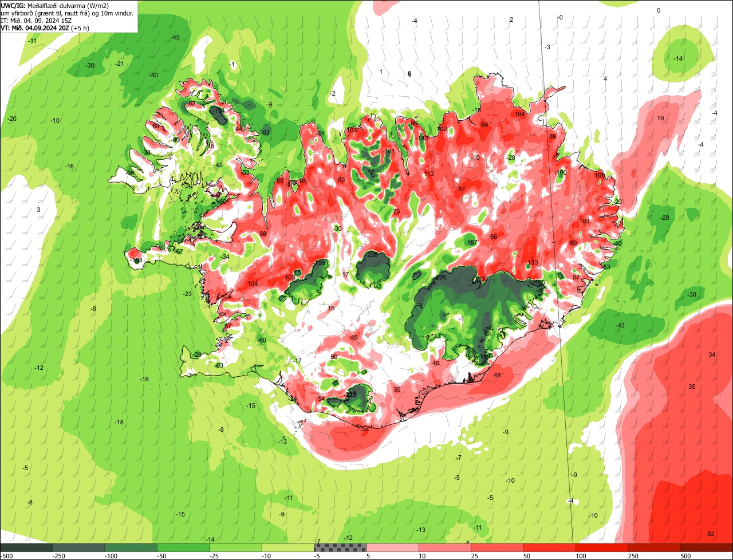Click the map value '113' in northern Iceland
This screenshot has height=560, width=733.
pos(429,173)
